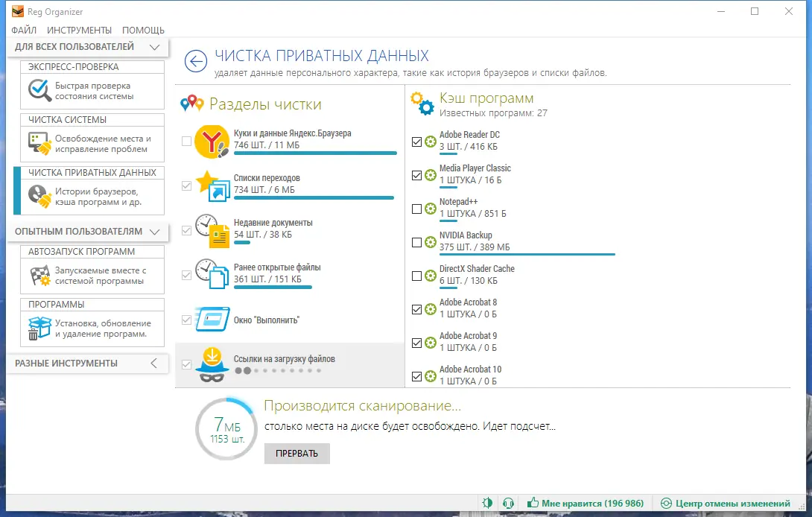Click the NVIDIA Backup size bar

coord(527,254)
